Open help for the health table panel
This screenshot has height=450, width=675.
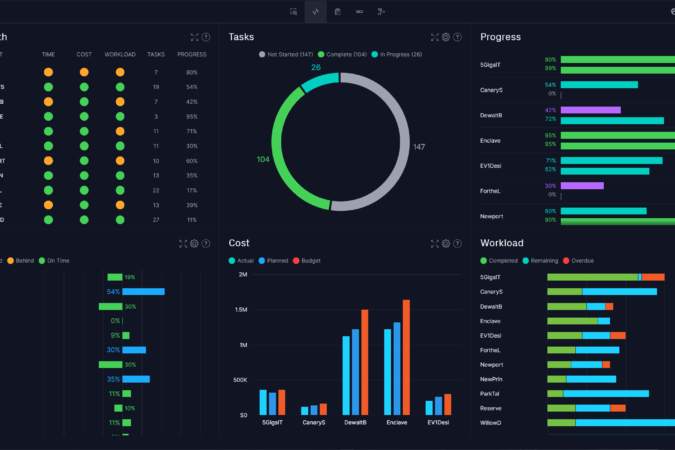(206, 37)
